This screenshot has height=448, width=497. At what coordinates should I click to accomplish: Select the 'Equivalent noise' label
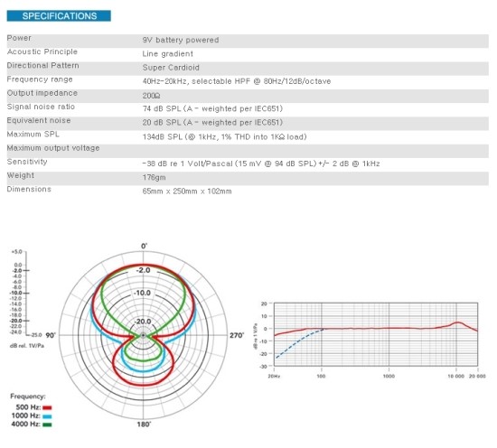point(39,121)
